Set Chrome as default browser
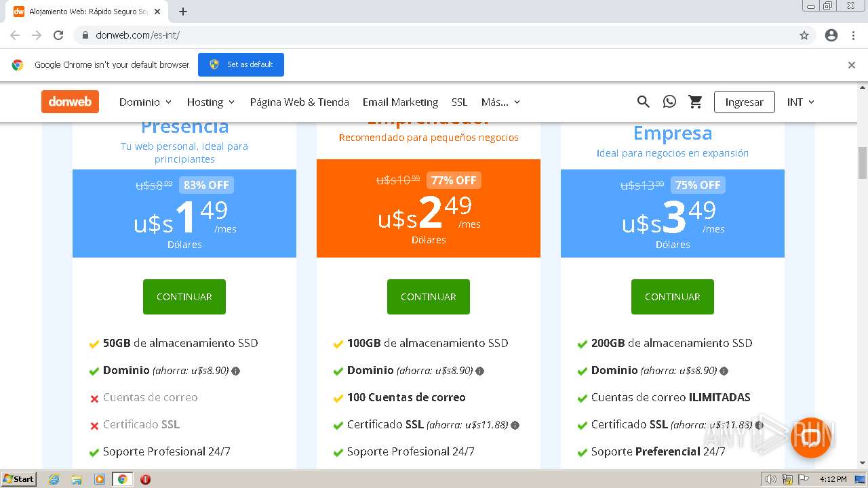 point(241,64)
